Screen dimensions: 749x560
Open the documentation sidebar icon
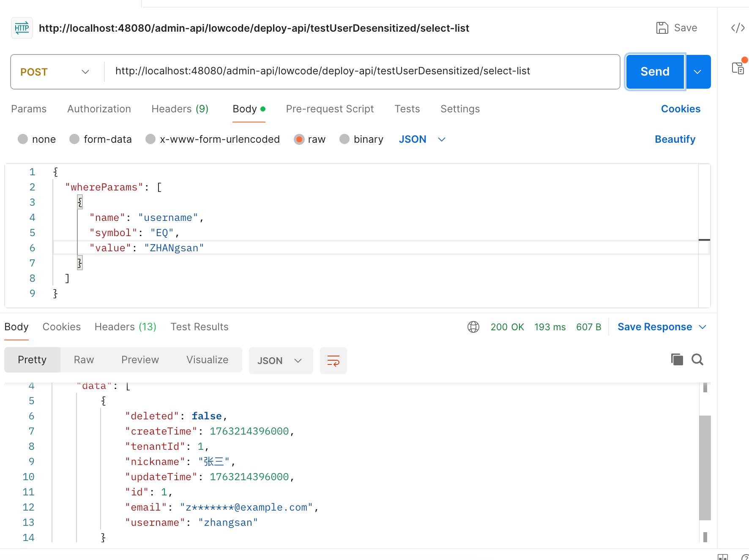coord(738,68)
